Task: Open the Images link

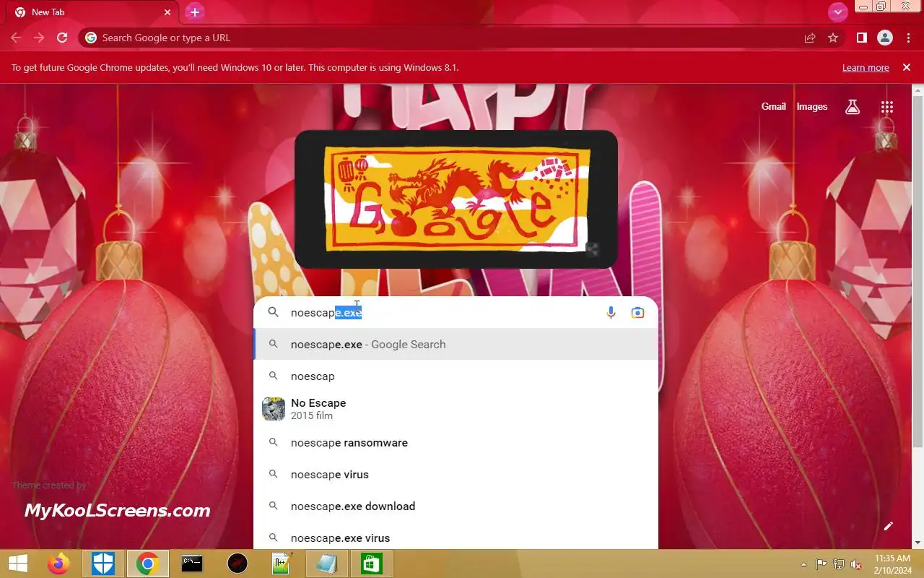Action: (811, 106)
